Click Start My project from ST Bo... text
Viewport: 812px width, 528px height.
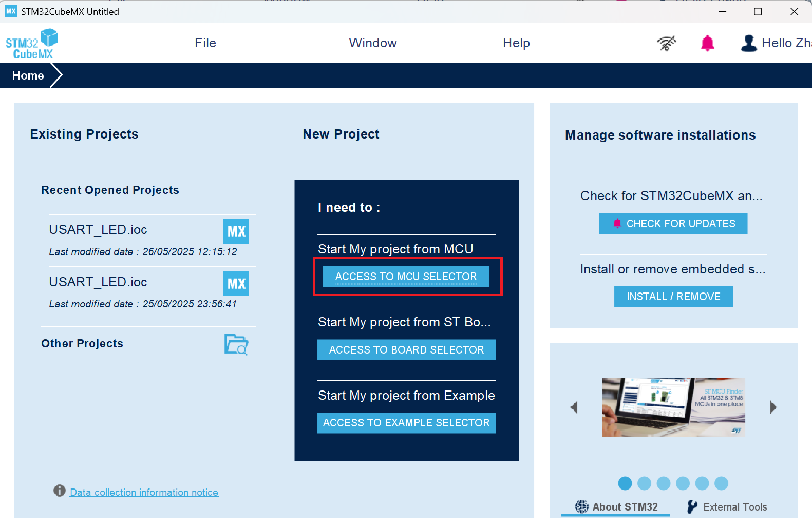click(404, 322)
